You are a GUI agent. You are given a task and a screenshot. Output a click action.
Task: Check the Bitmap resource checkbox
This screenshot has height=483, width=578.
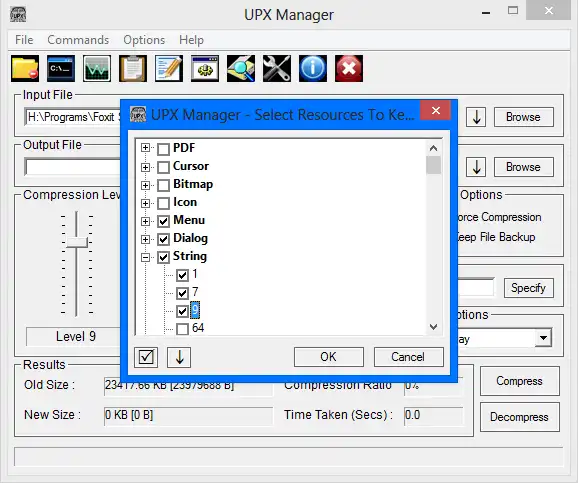(163, 185)
